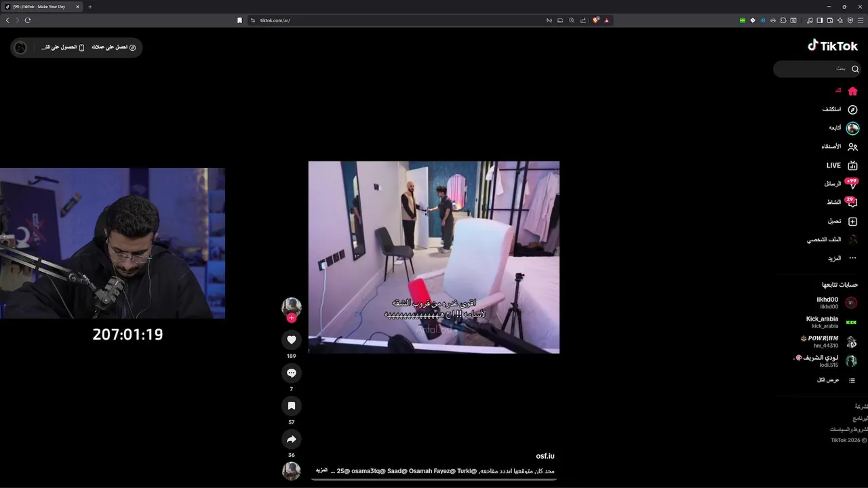Save the video with the bookmark icon
Screen dimensions: 868x488
point(292,406)
